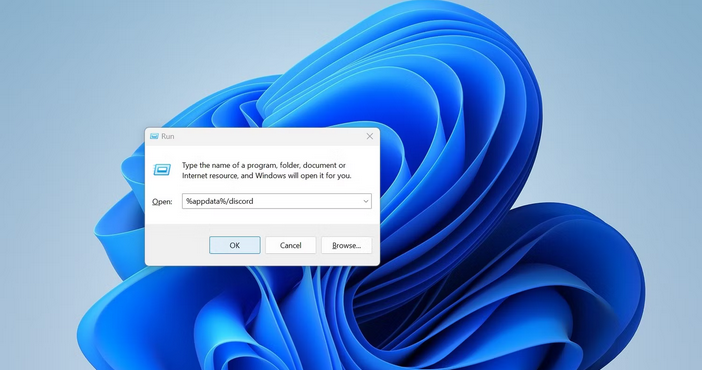
Task: Close the Run dialog with the X
Action: (x=370, y=136)
